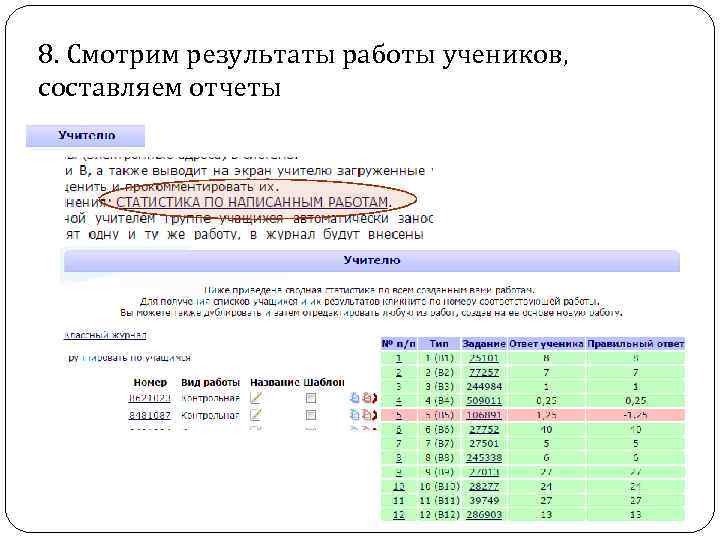Viewport: 720px width, 540px height.
Task: Click the Номер column header
Action: tap(150, 382)
